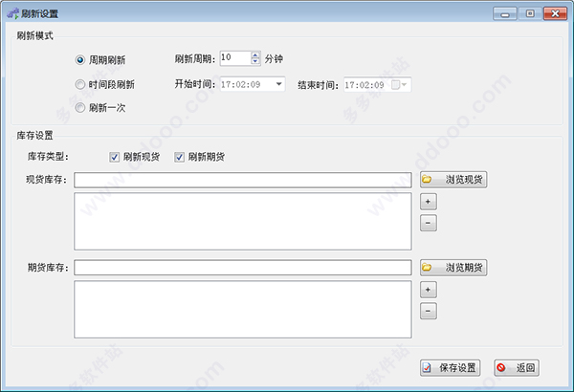This screenshot has width=574, height=392.
Task: Click the 保存设置 button
Action: (x=450, y=367)
